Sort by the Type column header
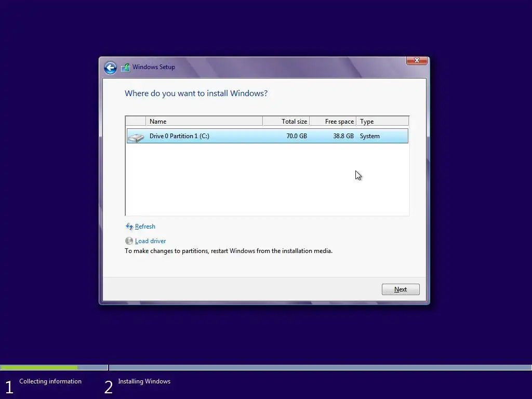Screen dimensions: 532x399 click(x=382, y=121)
